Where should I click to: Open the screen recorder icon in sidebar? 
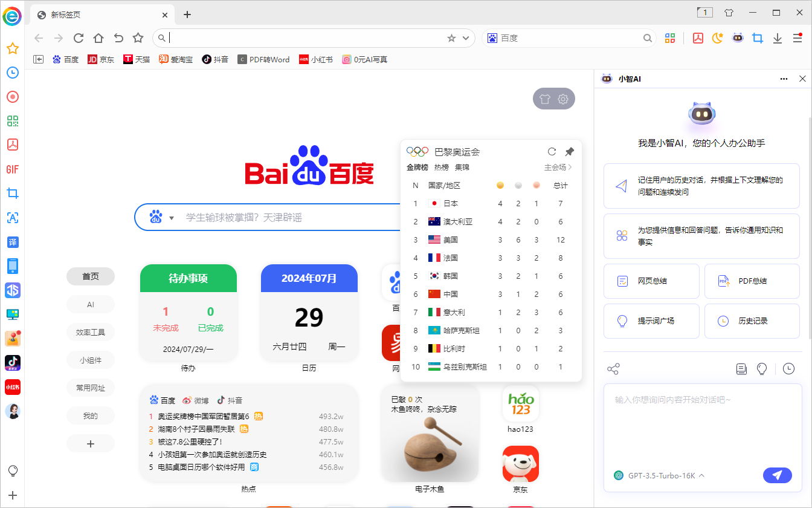tap(12, 96)
